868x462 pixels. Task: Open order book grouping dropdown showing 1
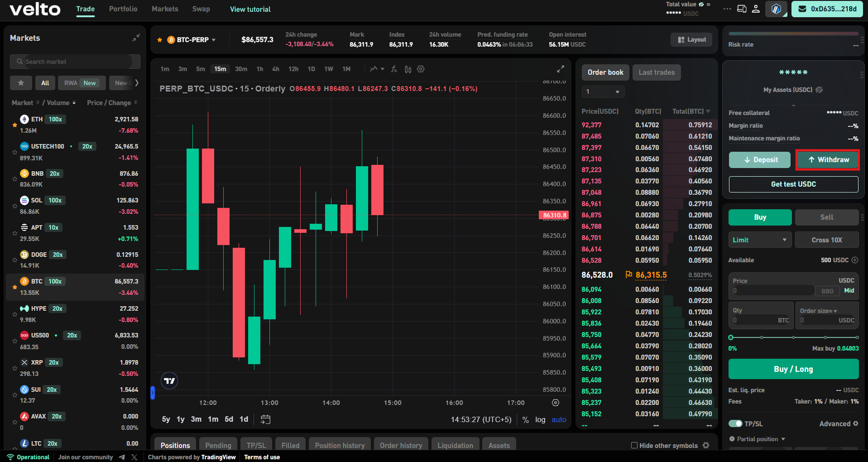click(x=603, y=92)
